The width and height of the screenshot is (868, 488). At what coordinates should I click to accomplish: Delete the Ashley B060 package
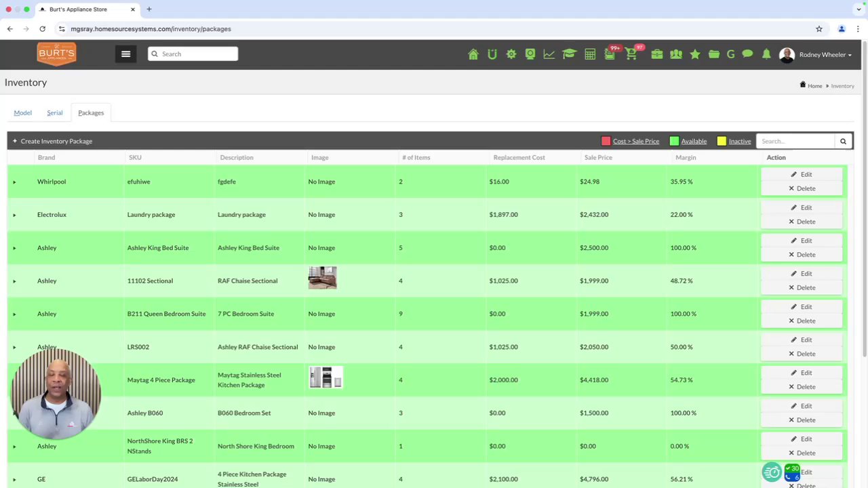click(x=802, y=420)
